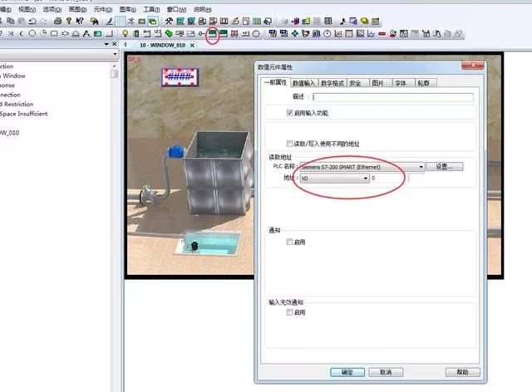This screenshot has width=532, height=392.
Task: Open the 工具 menu
Action: (x=151, y=9)
